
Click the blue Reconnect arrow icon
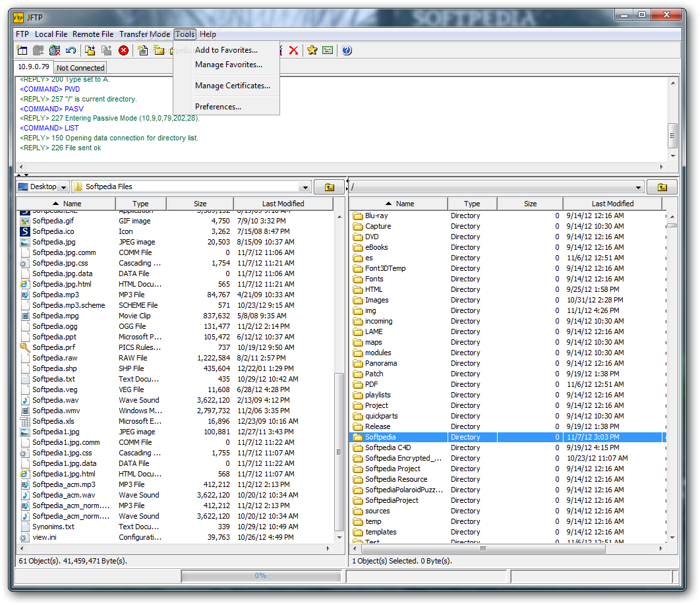71,50
